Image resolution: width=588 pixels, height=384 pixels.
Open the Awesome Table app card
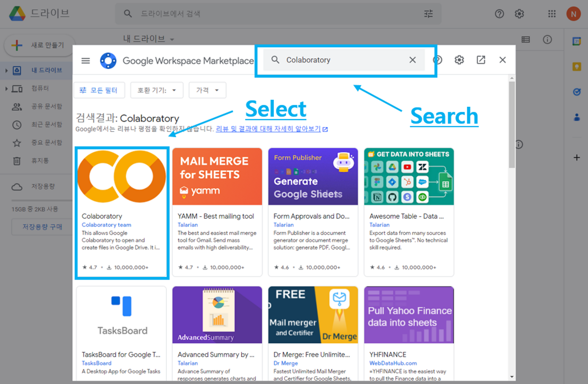[409, 212]
